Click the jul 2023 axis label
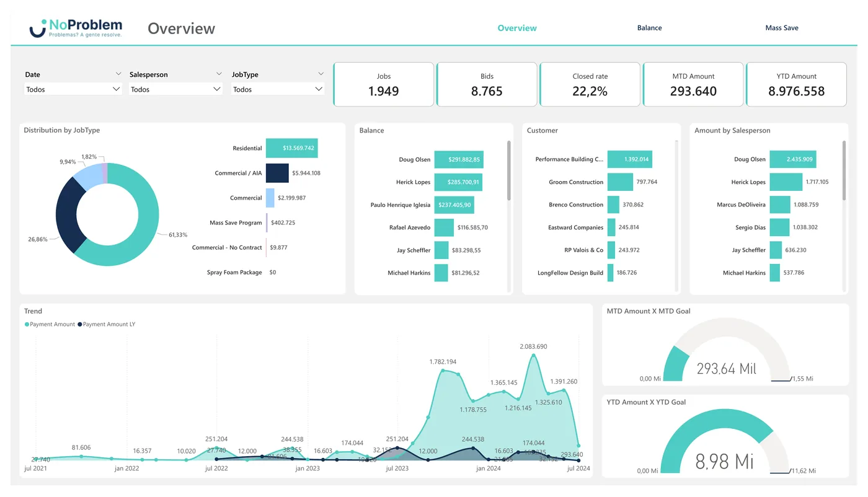The image size is (868, 497). tap(397, 468)
